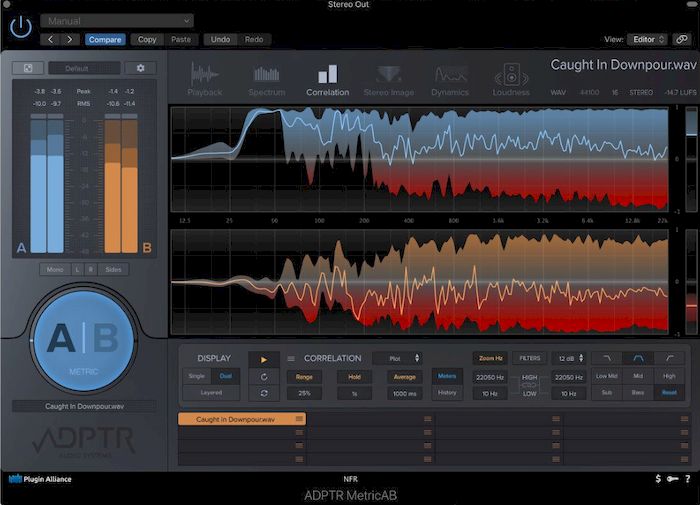700x505 pixels.
Task: Click the Low Mid band preset
Action: tap(607, 376)
